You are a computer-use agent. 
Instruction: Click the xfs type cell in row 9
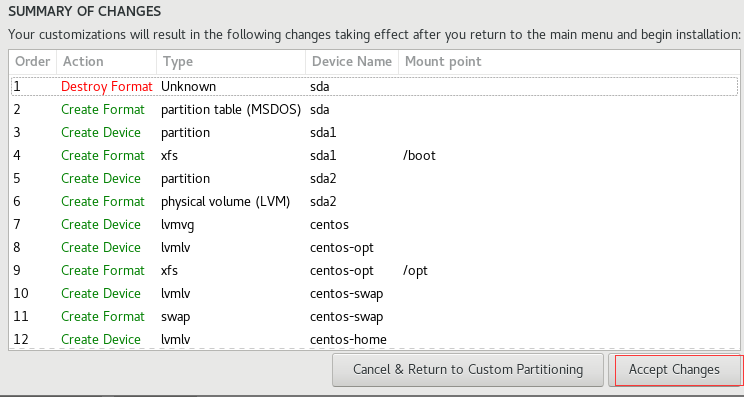[x=169, y=271]
